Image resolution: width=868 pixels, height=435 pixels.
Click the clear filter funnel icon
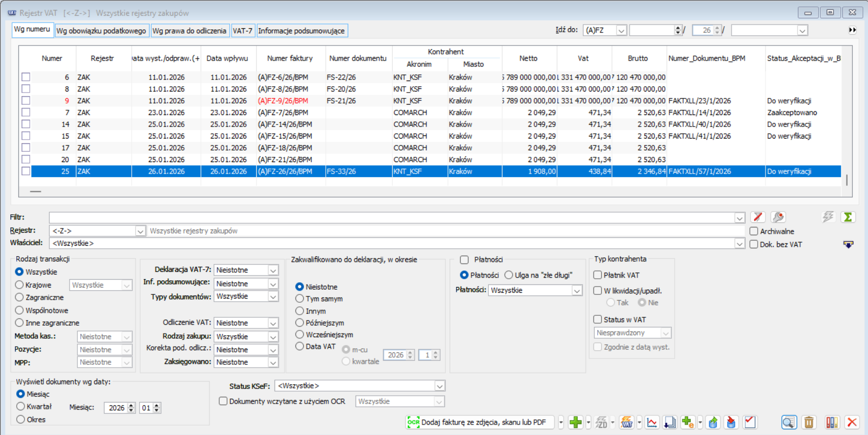(758, 217)
